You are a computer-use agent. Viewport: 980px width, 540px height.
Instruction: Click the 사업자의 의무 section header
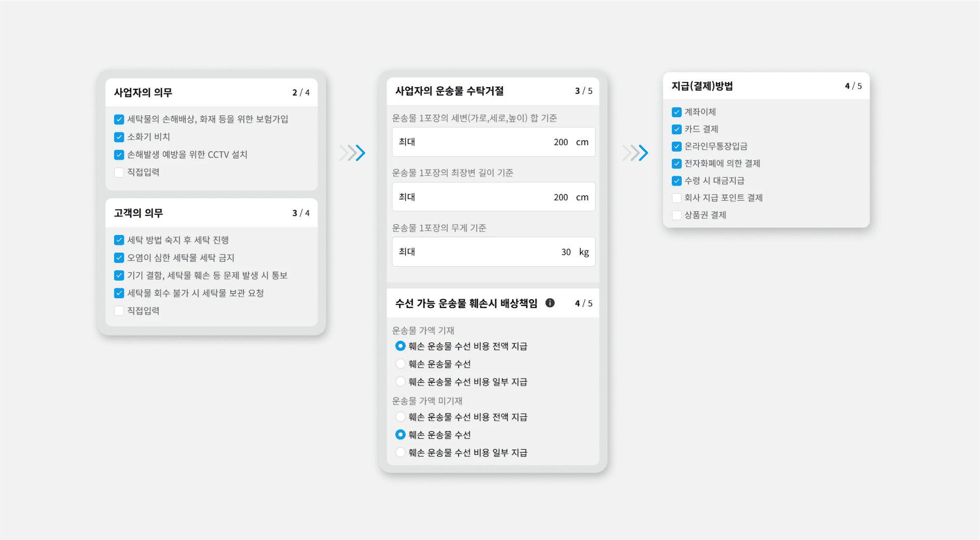(x=212, y=92)
